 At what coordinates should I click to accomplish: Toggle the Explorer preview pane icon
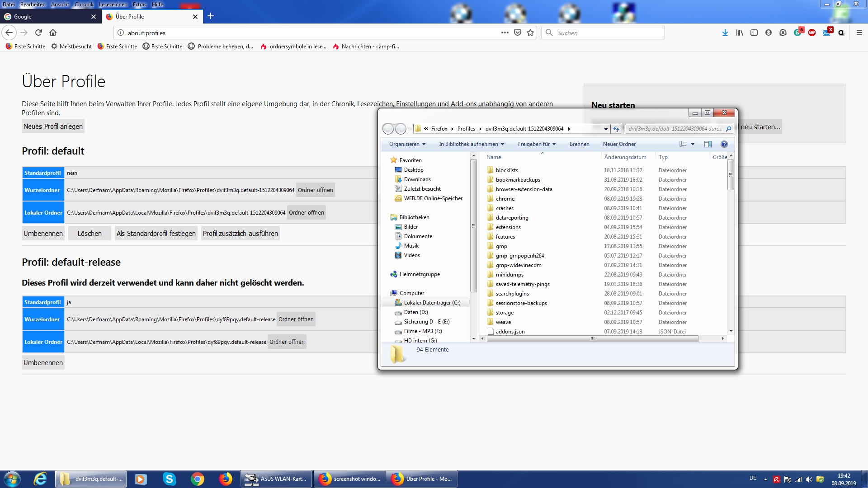pos(708,144)
